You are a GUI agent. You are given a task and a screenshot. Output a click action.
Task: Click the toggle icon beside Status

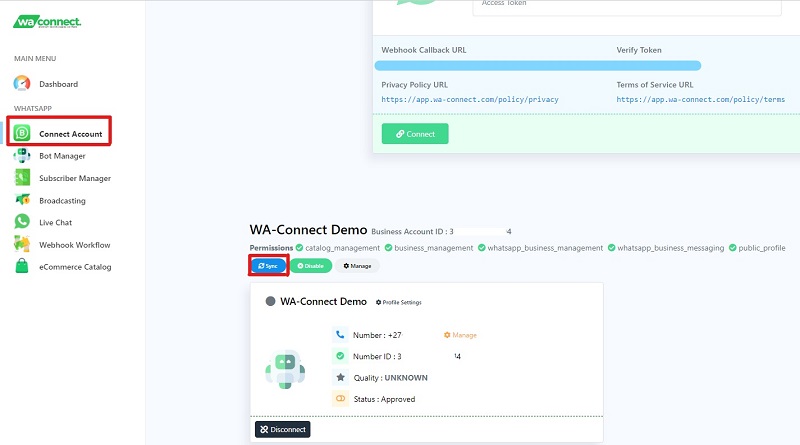[x=340, y=398]
